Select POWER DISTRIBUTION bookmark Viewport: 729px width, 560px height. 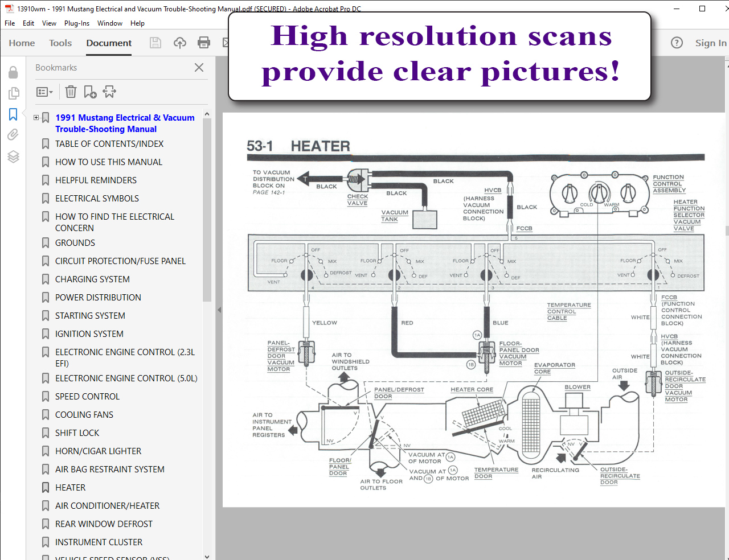pyautogui.click(x=98, y=298)
